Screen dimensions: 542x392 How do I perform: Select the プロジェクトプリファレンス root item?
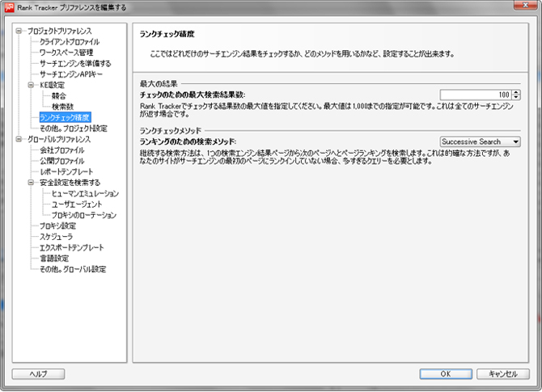point(59,31)
